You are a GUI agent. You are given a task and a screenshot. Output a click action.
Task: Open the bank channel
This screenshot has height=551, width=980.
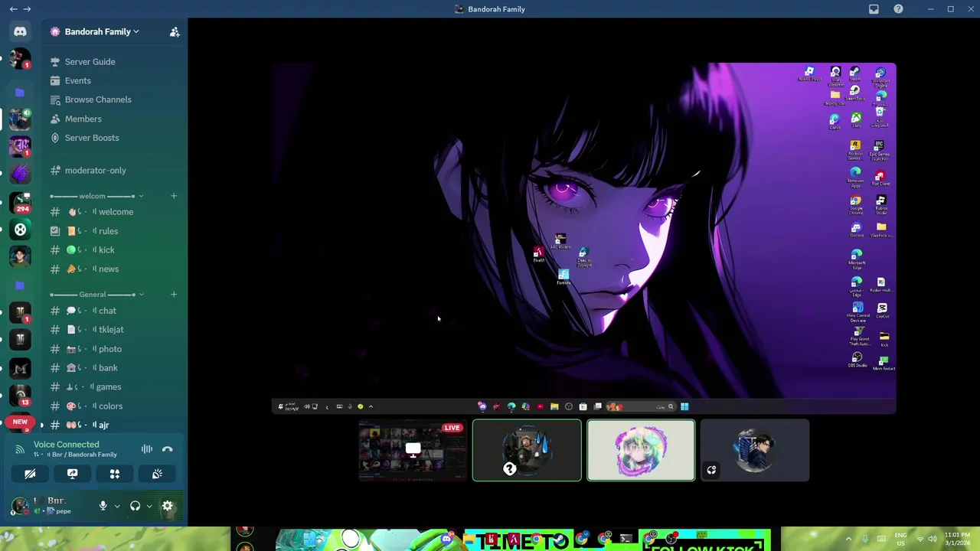pos(112,368)
